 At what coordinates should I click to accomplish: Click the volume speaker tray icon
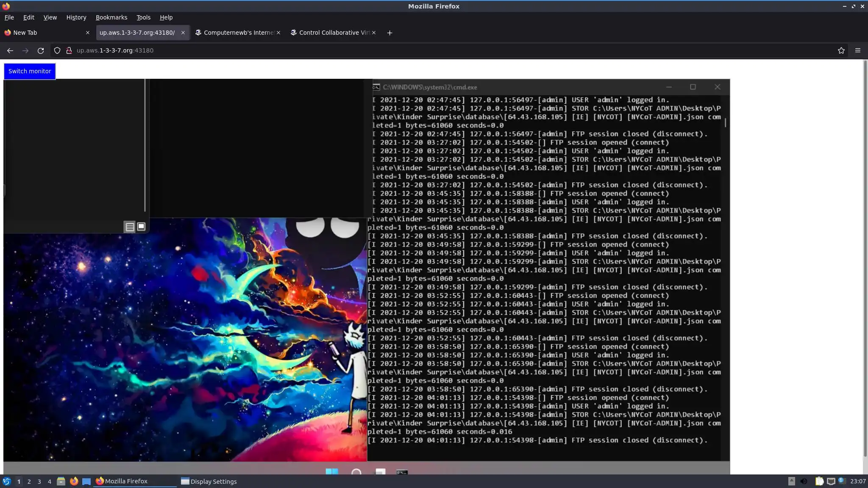pyautogui.click(x=804, y=481)
